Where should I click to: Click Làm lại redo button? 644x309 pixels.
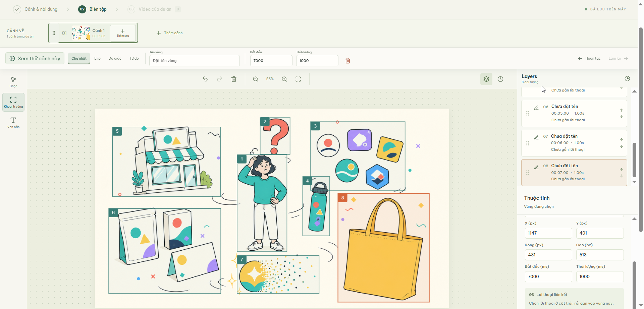(x=619, y=58)
